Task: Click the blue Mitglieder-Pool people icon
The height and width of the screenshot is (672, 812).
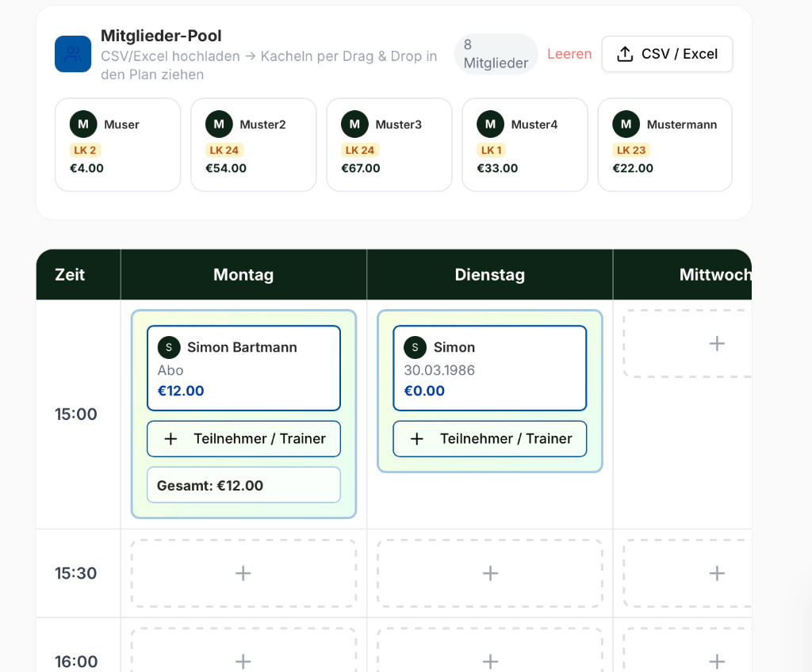Action: (73, 54)
